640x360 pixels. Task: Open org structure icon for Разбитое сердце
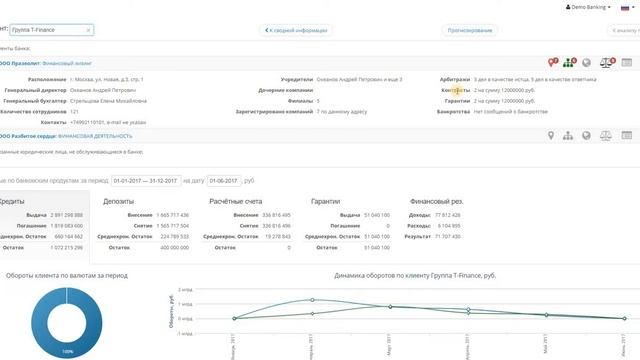568,136
